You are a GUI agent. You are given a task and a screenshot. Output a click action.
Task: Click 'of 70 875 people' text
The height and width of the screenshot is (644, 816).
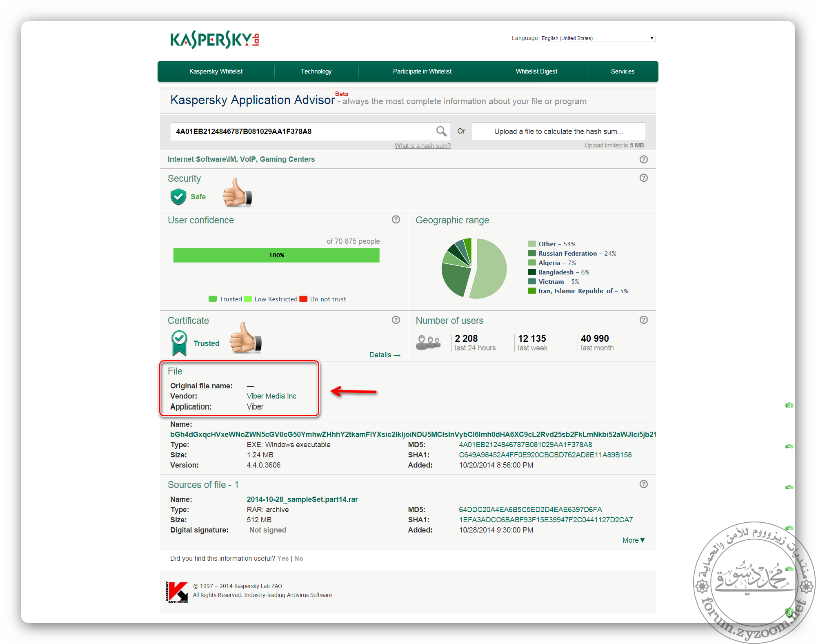point(353,241)
